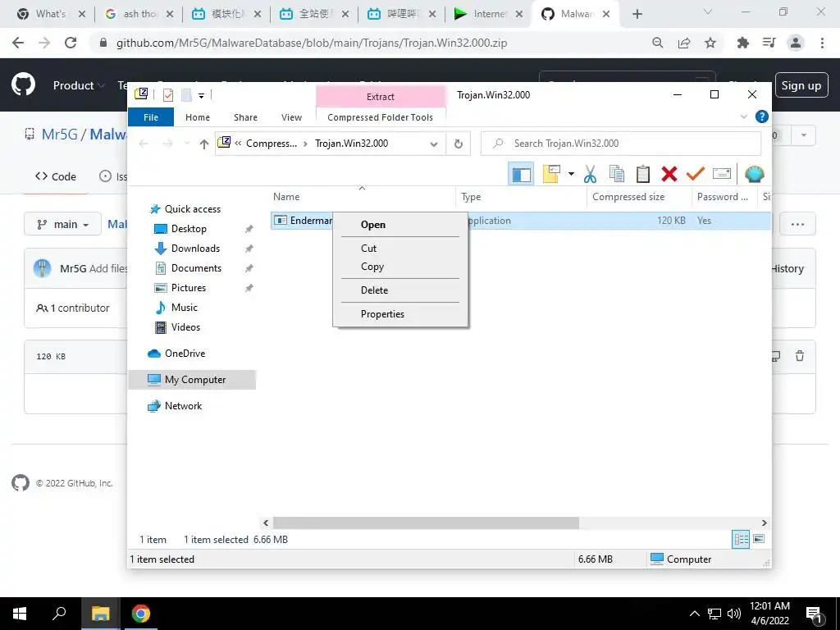Select the Endermar application file icon
This screenshot has width=840, height=630.
pos(281,220)
